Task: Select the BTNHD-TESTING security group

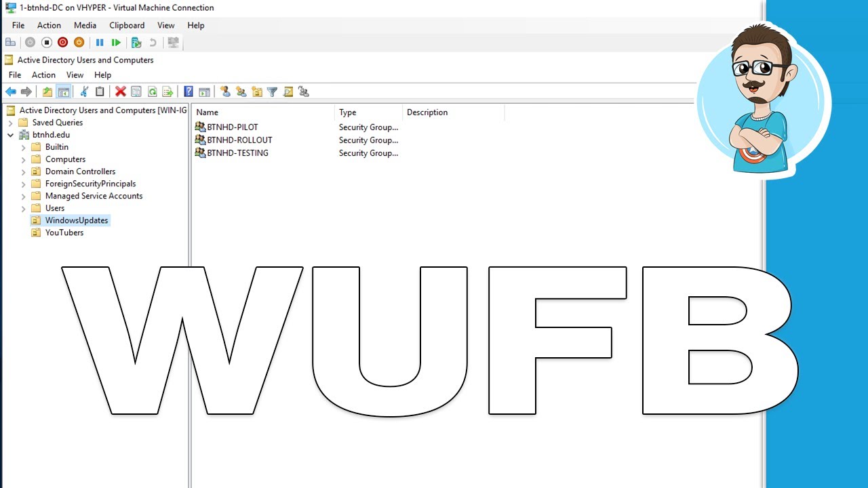Action: click(x=231, y=152)
